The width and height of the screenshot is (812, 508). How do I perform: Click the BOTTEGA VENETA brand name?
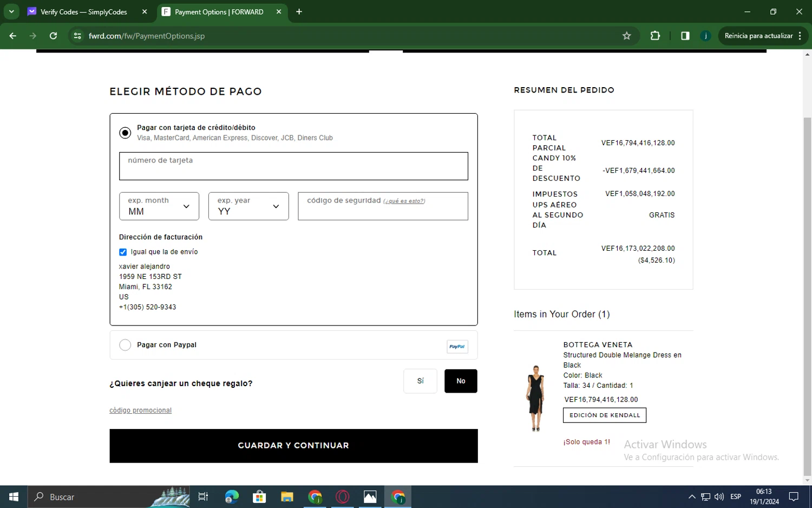coord(598,345)
